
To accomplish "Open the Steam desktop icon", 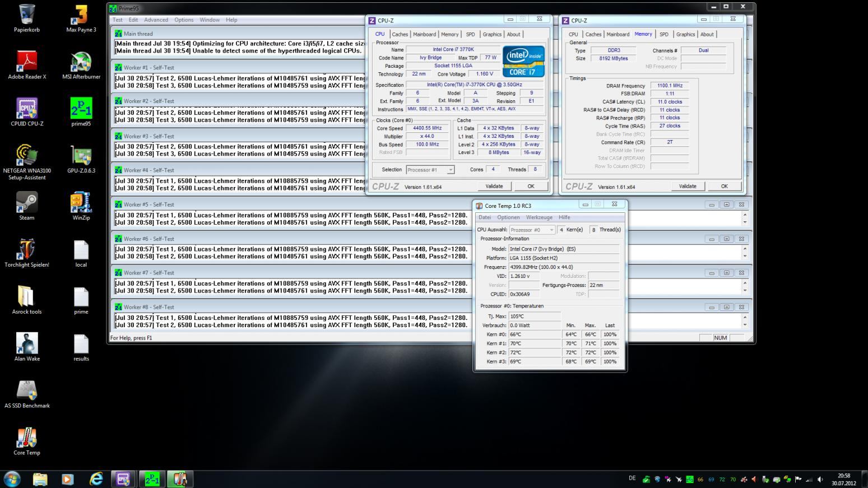I will coord(27,206).
